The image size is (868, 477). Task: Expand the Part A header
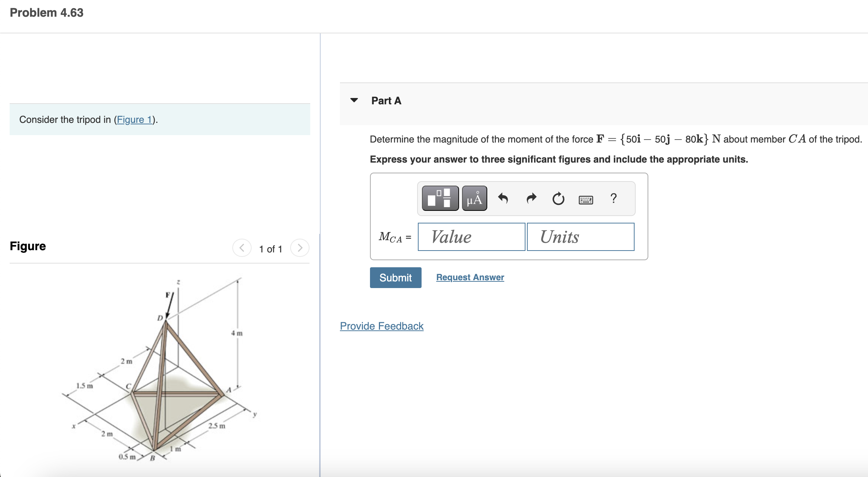386,100
